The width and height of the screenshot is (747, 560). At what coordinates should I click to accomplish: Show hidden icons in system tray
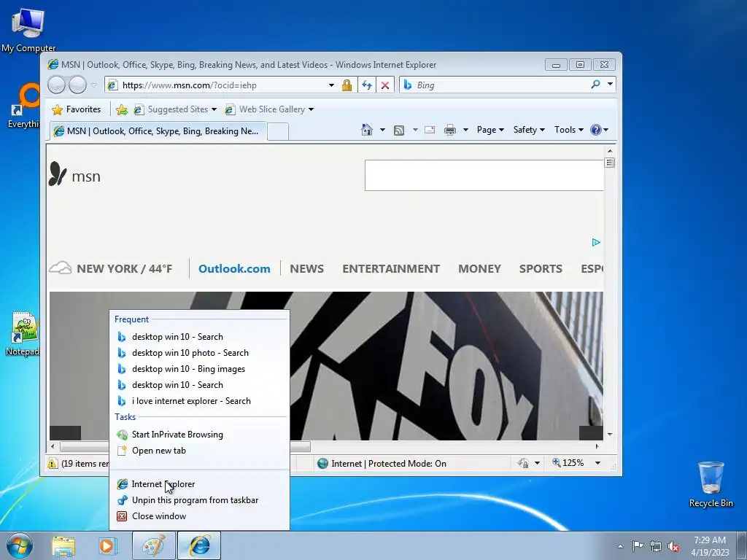(620, 546)
